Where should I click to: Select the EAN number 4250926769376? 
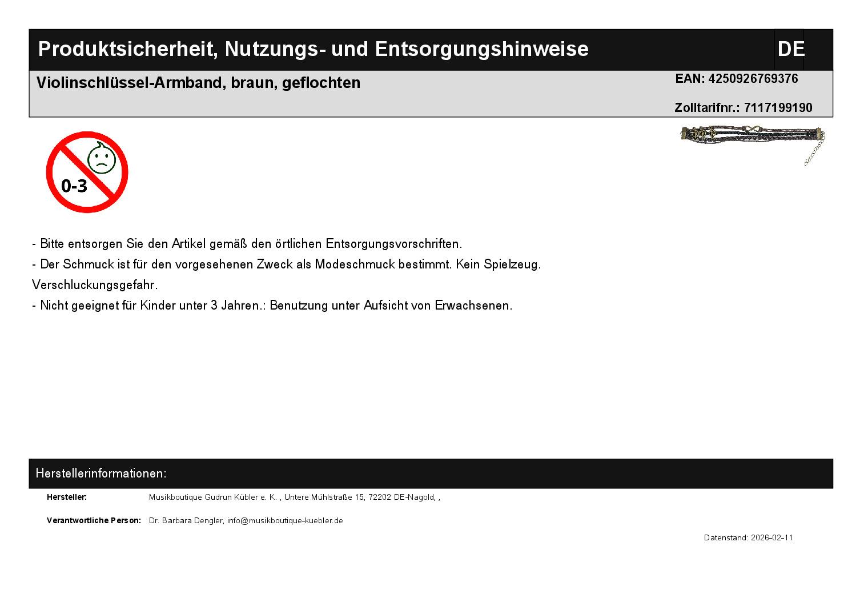tap(753, 79)
